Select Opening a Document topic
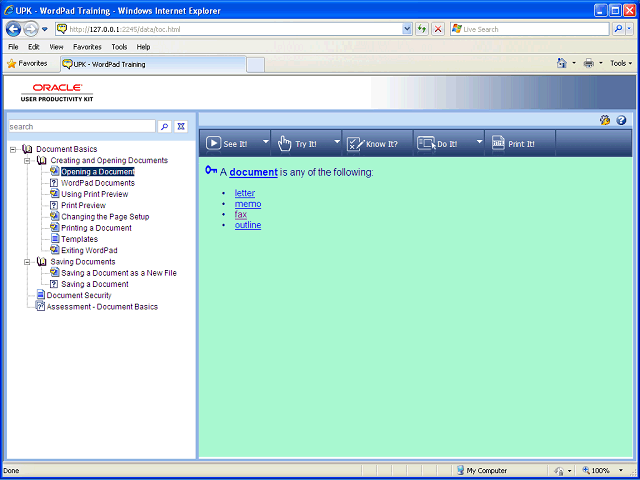The image size is (640, 480). point(98,172)
